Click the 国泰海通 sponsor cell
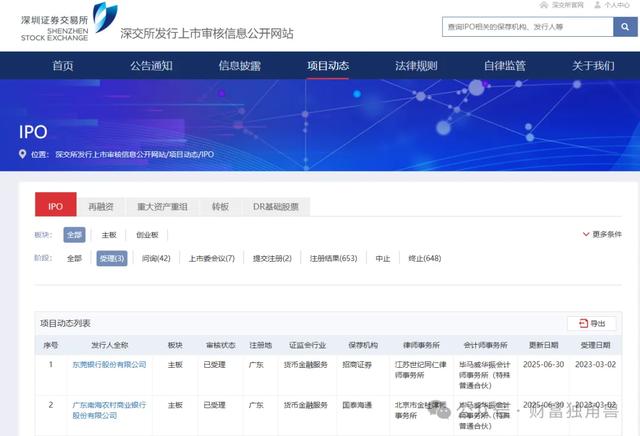The width and height of the screenshot is (640, 436). 357,405
